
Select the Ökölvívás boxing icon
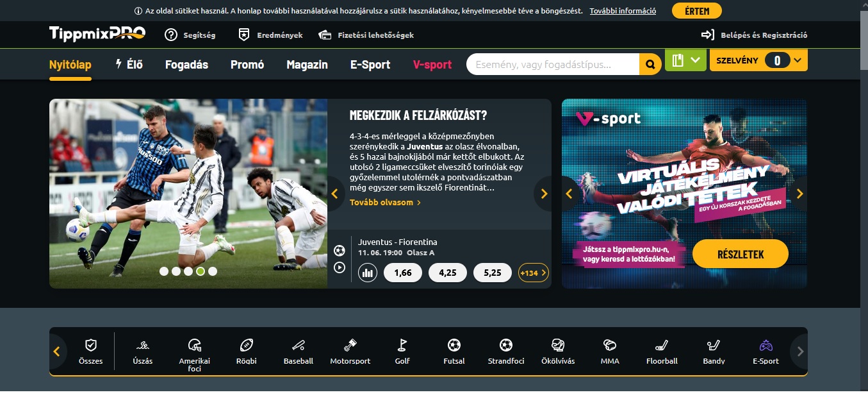pos(558,345)
